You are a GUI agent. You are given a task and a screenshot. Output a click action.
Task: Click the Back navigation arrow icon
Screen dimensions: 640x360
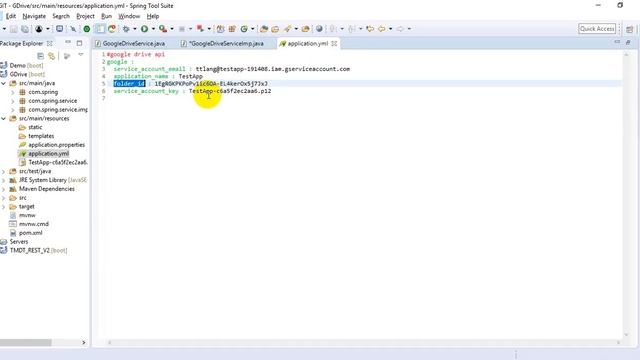pyautogui.click(x=382, y=29)
